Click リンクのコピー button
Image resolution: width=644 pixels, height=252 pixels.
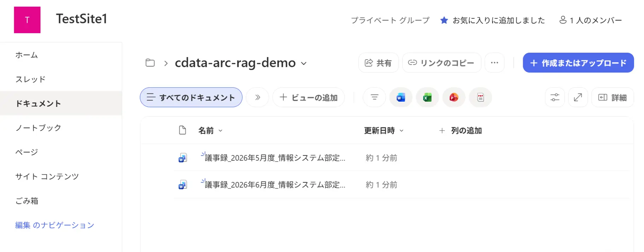441,63
